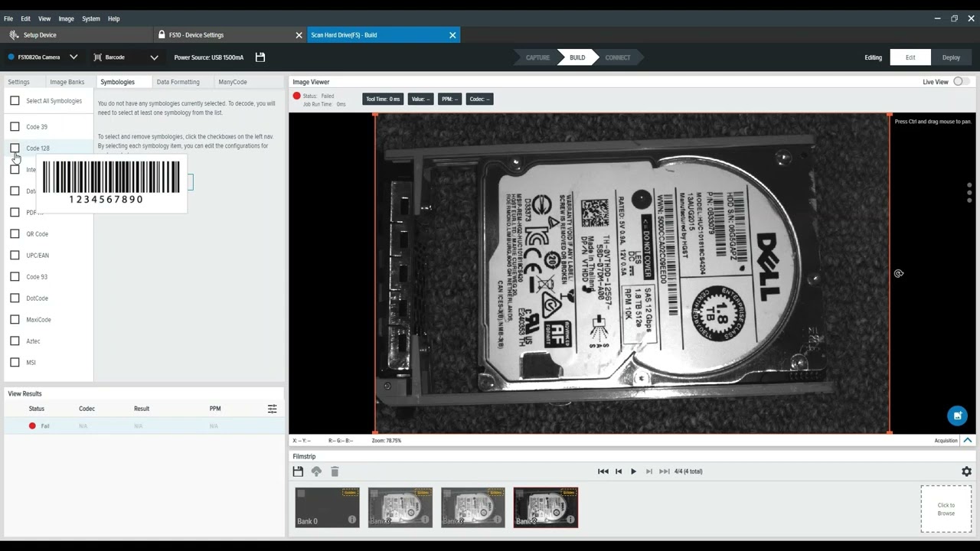This screenshot has width=980, height=551.
Task: Expand the Acquisition panel chevron
Action: coord(968,440)
